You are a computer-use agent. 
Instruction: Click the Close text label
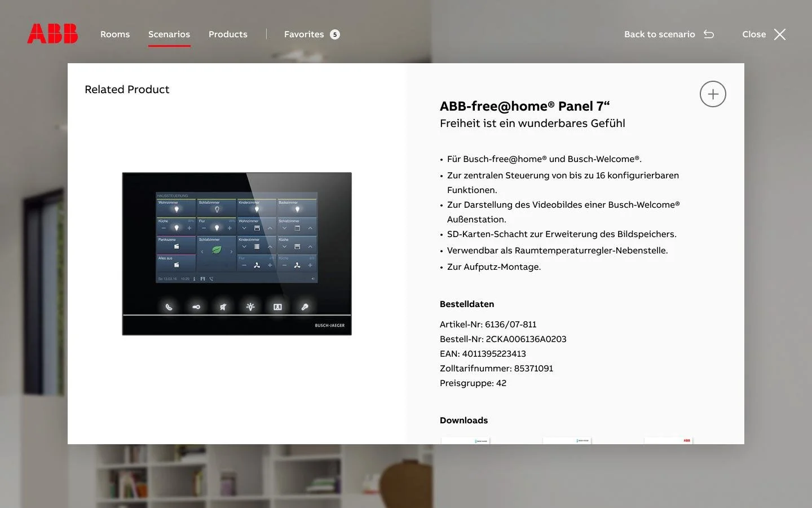(754, 34)
